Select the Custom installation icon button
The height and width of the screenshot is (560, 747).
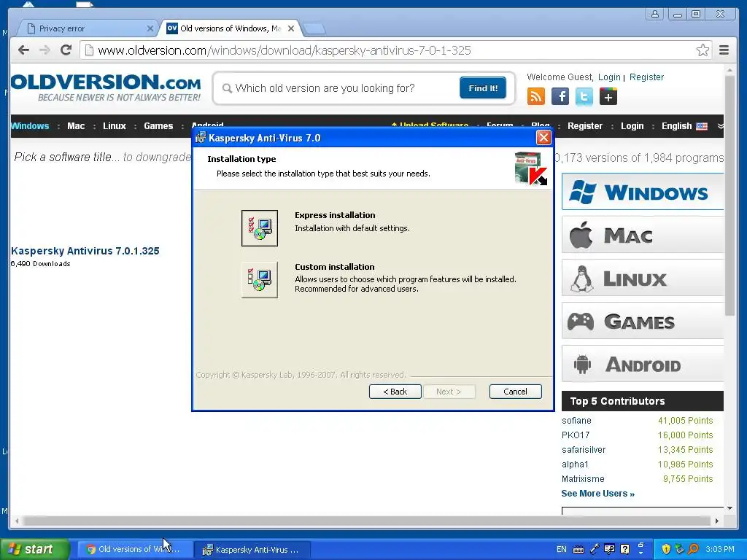point(259,279)
